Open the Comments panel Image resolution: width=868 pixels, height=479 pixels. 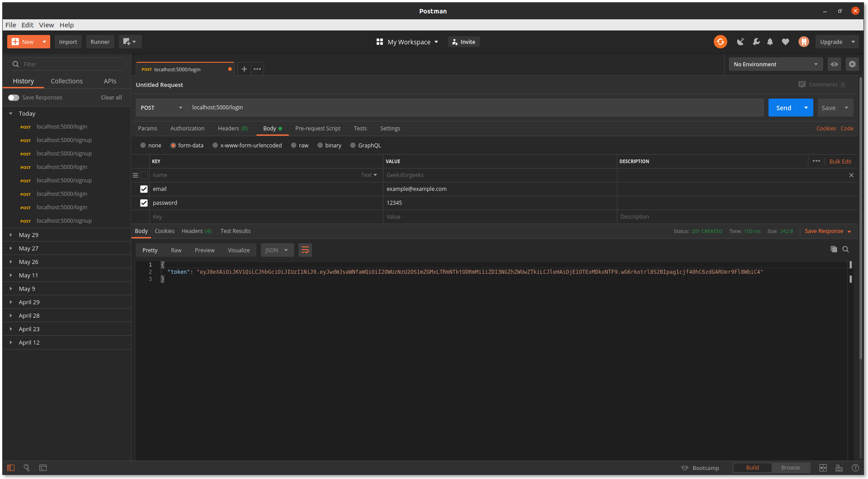(822, 84)
